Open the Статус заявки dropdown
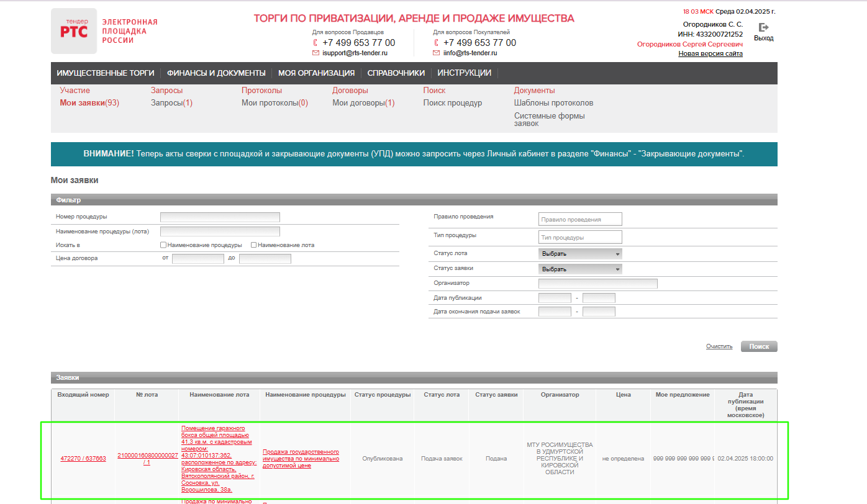 point(580,269)
